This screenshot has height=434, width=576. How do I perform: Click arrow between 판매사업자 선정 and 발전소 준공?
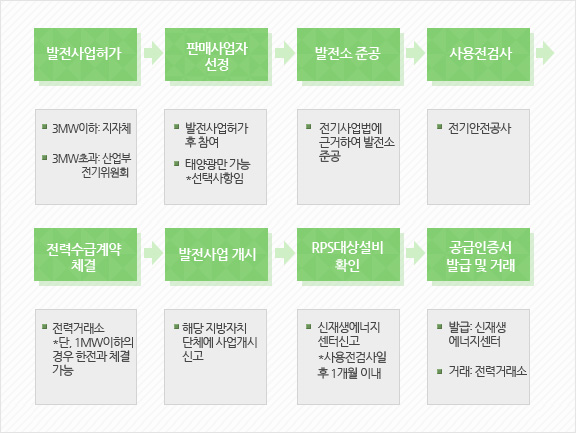click(284, 53)
